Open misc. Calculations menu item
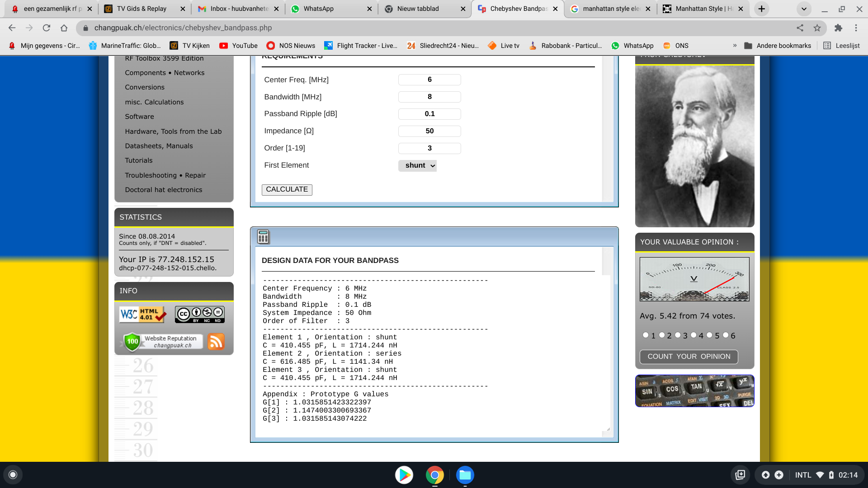868x488 pixels. click(x=154, y=102)
